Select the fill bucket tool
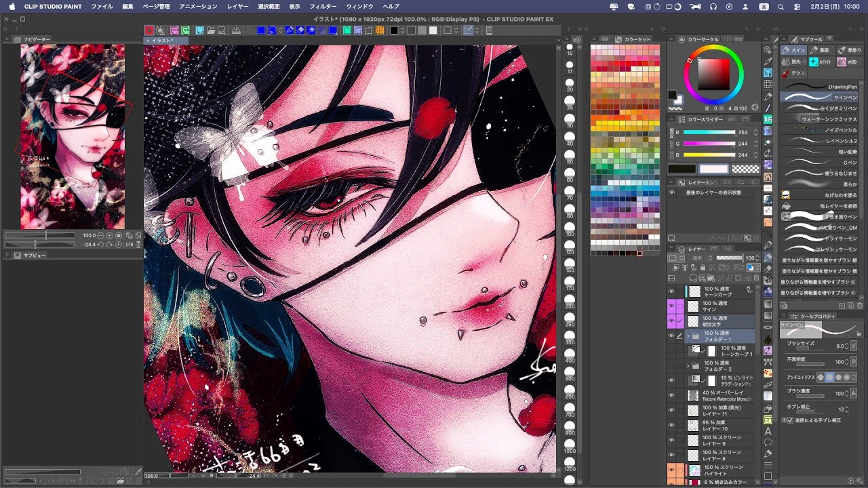Screen dimensions: 868x488 tap(768, 408)
